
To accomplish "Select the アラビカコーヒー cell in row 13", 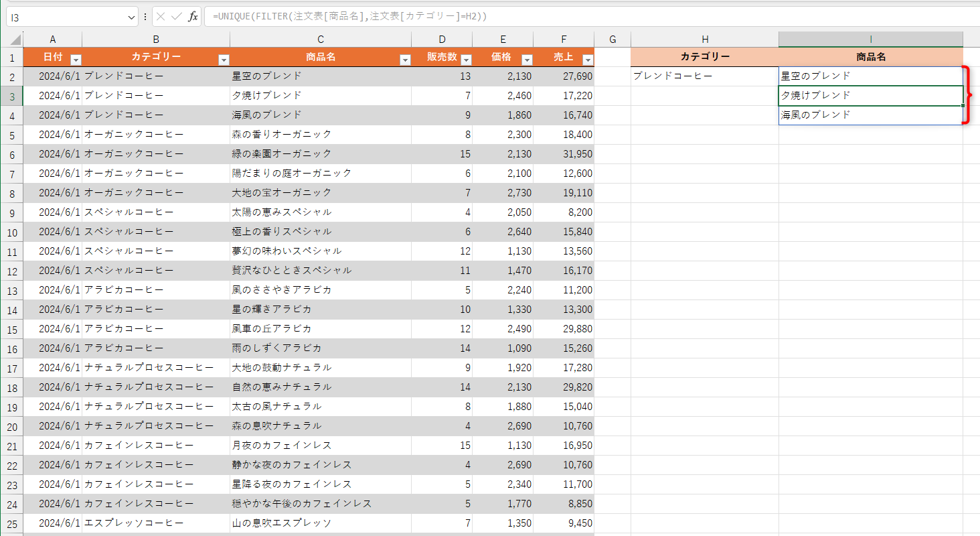I will point(156,290).
